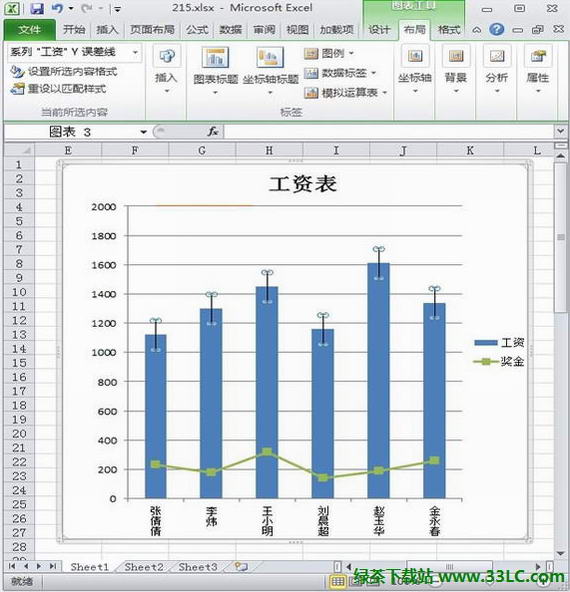Image resolution: width=570 pixels, height=592 pixels.
Task: Go to first sheet navigation arrow
Action: (12, 566)
